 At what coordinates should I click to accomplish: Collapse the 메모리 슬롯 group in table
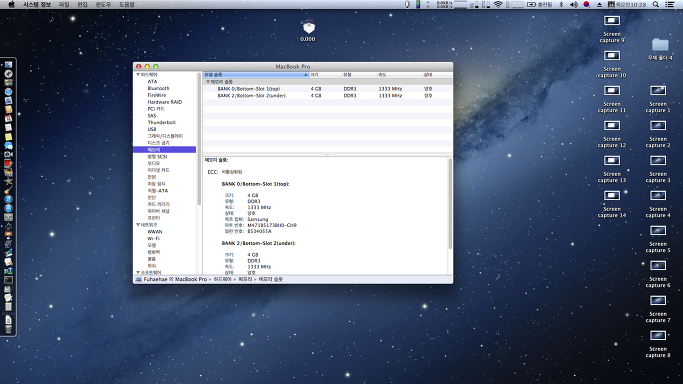click(208, 81)
